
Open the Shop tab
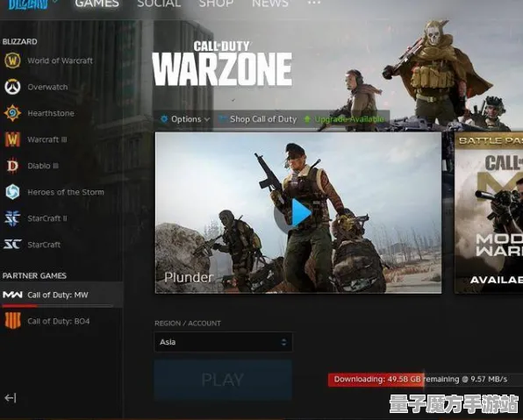coord(216,4)
